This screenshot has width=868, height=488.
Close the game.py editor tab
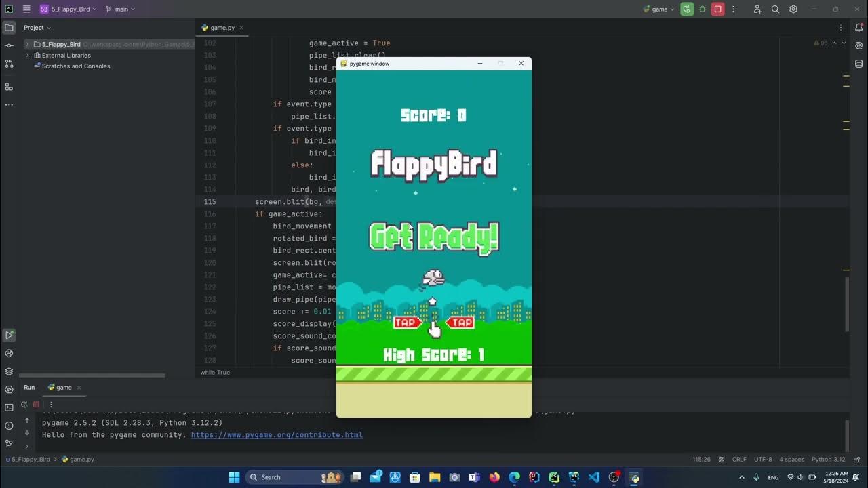(x=241, y=28)
